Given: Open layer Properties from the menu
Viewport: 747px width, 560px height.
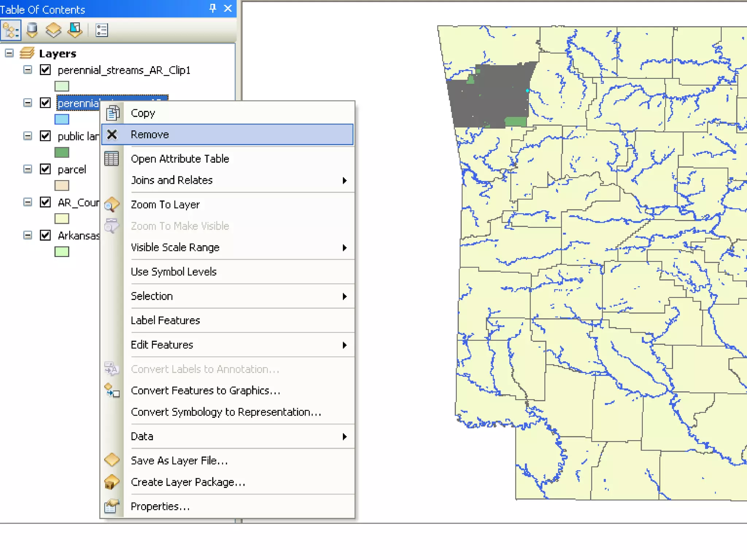Looking at the screenshot, I should 160,506.
